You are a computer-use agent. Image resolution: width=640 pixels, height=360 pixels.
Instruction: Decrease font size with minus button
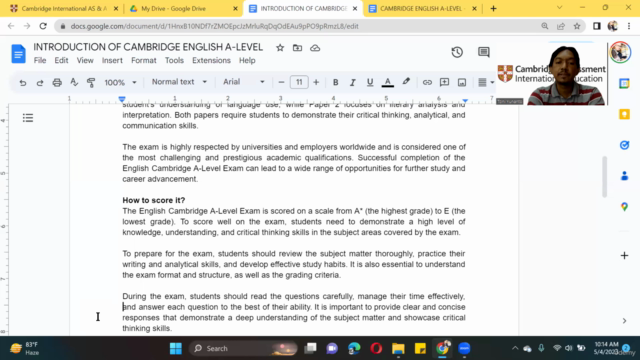(281, 82)
